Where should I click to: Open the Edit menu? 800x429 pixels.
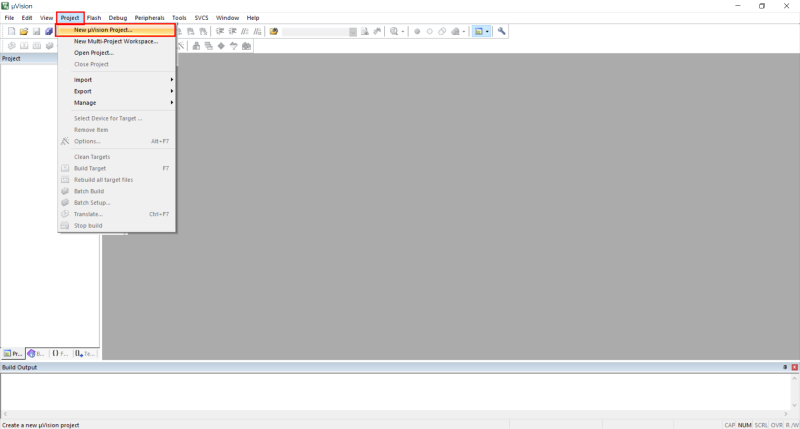click(x=27, y=18)
